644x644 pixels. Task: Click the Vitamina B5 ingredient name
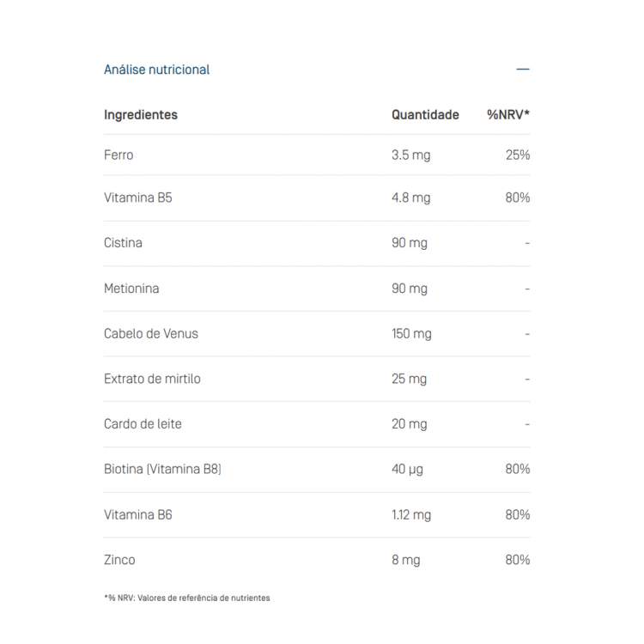pos(138,197)
